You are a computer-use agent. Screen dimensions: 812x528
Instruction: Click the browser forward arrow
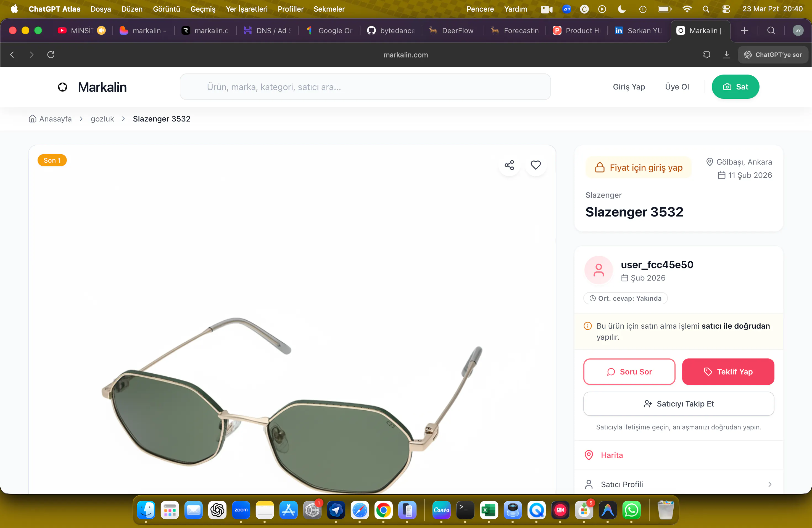pyautogui.click(x=31, y=55)
